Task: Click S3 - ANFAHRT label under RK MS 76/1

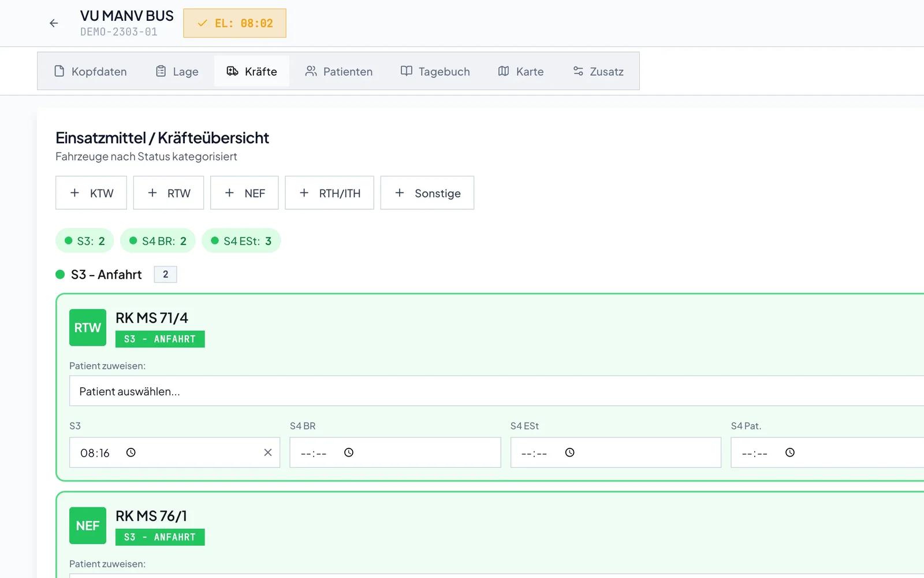Action: (160, 537)
